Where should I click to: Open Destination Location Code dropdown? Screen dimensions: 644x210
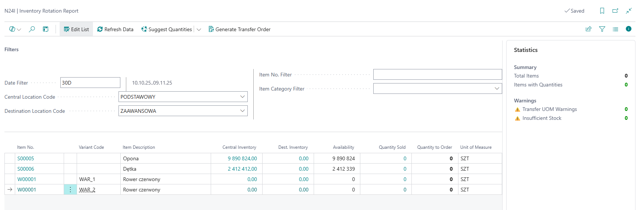click(x=243, y=111)
